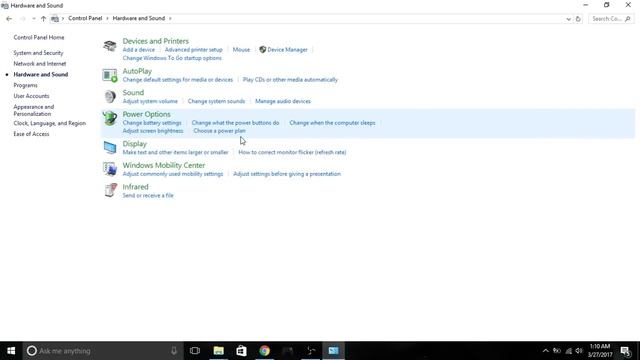Image resolution: width=640 pixels, height=360 pixels.
Task: Open the volume control in the system tray
Action: click(x=579, y=351)
